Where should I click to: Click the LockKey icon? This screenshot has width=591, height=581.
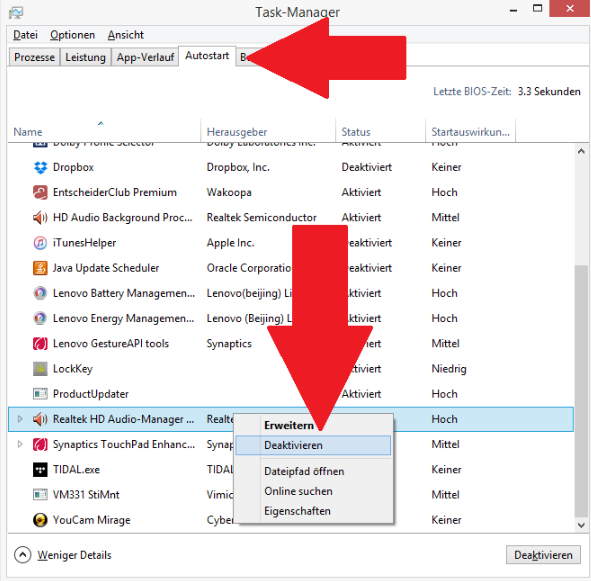coord(40,369)
